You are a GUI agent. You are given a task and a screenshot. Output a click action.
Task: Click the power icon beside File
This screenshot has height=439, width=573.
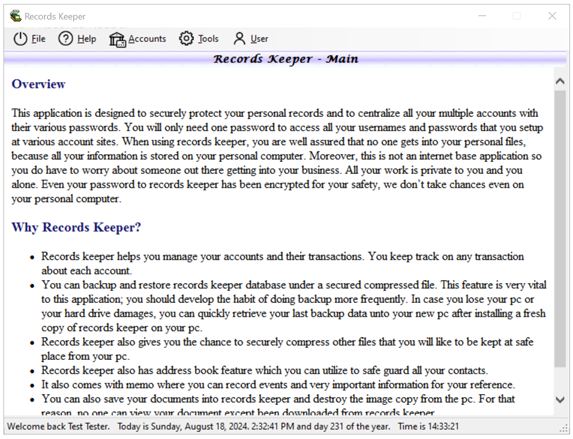pyautogui.click(x=20, y=39)
